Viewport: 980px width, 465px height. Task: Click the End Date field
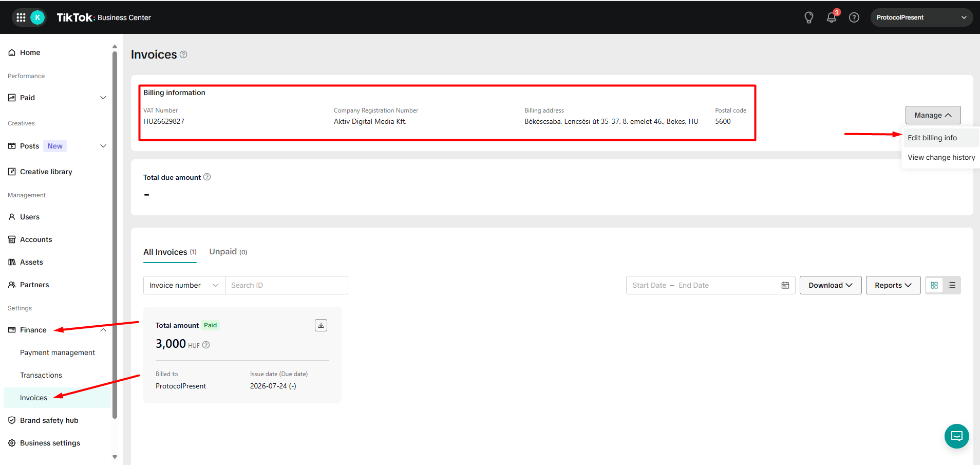(x=693, y=285)
